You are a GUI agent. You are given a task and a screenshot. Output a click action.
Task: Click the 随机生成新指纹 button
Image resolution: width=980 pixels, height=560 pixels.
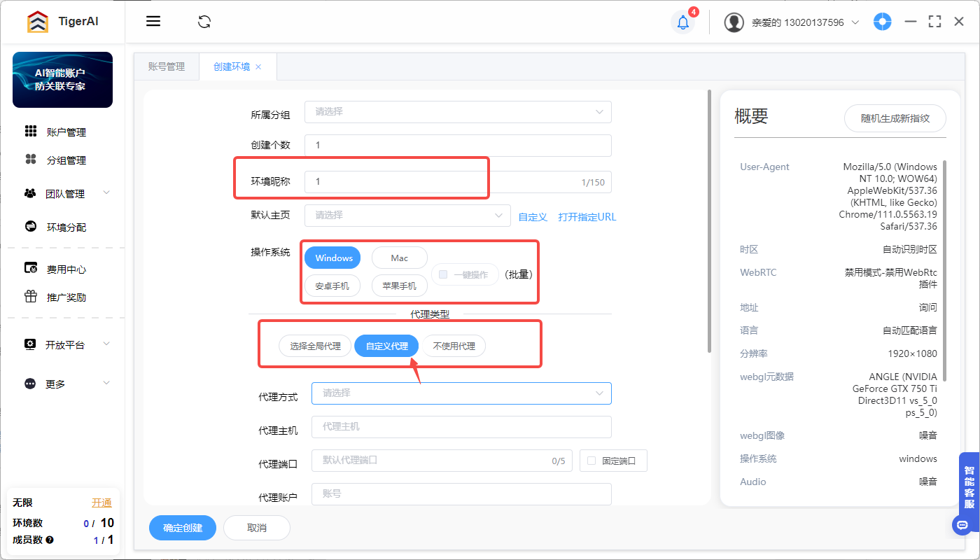coord(895,118)
